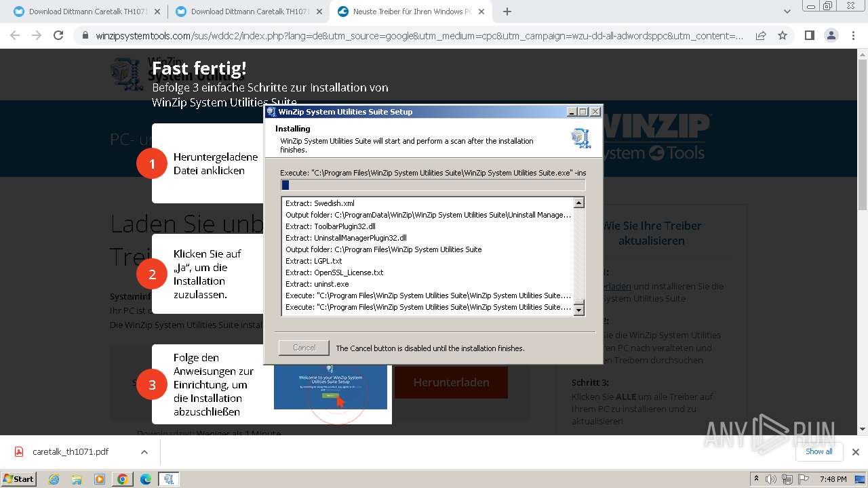Click the WinZip setup title bar icon
This screenshot has height=488, width=868.
[271, 112]
